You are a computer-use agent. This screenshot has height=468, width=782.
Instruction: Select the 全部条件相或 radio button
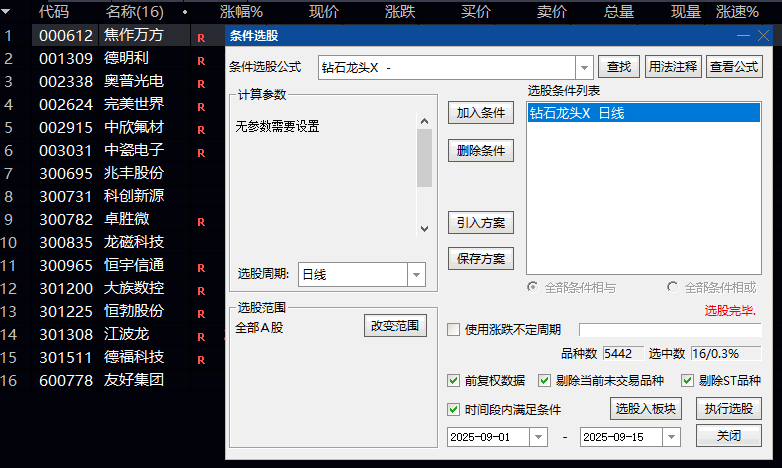click(673, 287)
